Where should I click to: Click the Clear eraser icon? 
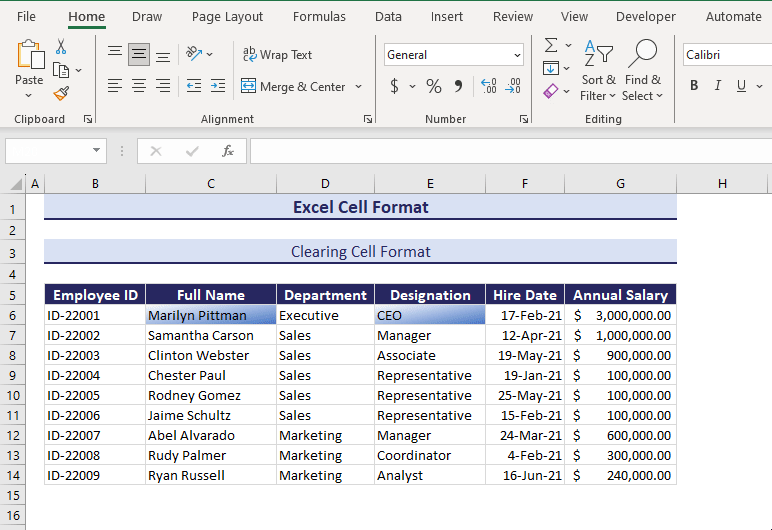click(x=551, y=91)
